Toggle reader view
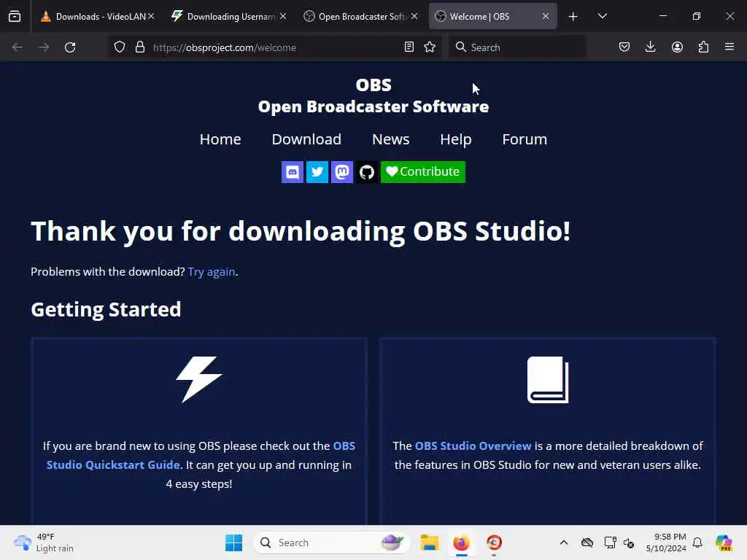747x560 pixels. (409, 47)
